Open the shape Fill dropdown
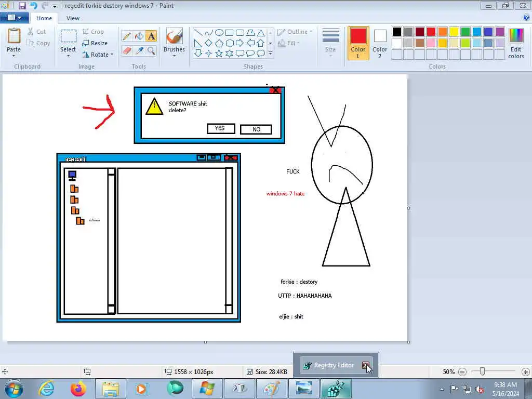Viewport: 532px width, 399px height. [x=289, y=43]
